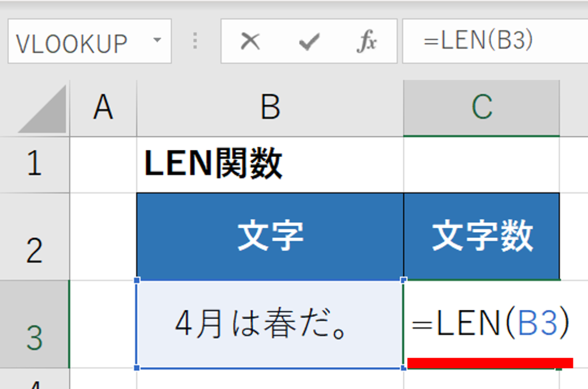
Task: Select row 1 header
Action: pyautogui.click(x=35, y=165)
